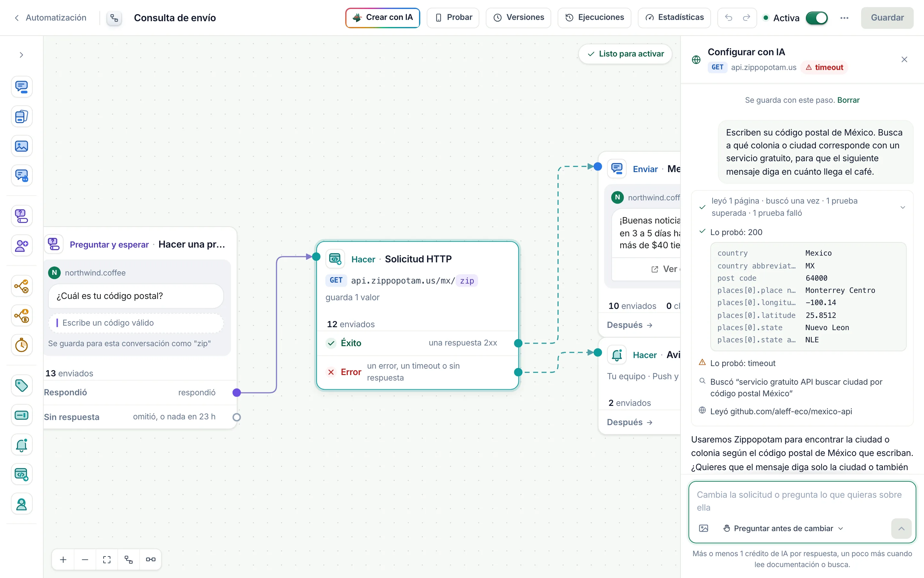This screenshot has width=924, height=578.
Task: Fit the flow to screen
Action: [107, 560]
